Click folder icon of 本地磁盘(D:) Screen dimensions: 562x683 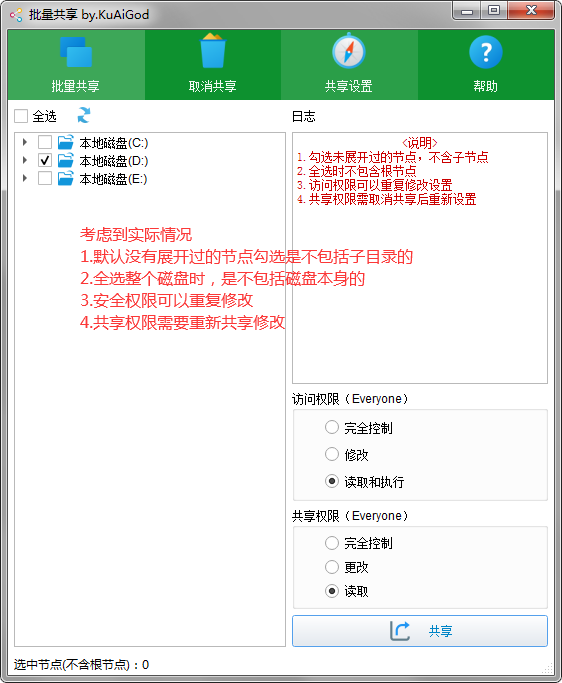pyautogui.click(x=66, y=160)
